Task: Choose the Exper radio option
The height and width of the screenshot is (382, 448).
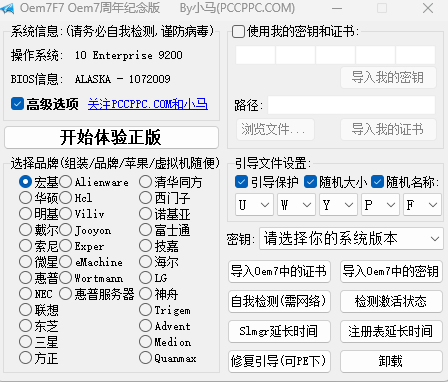Action: [x=66, y=246]
